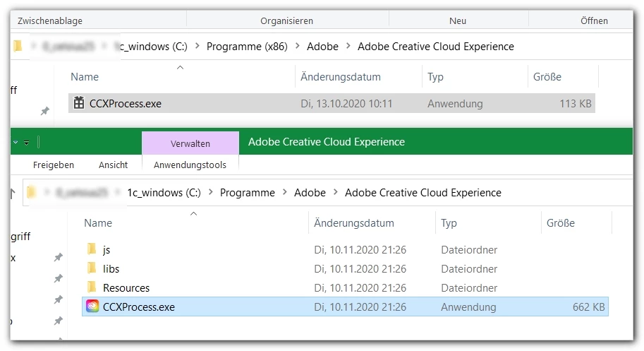The height and width of the screenshot is (351, 644).
Task: Click 'Adobe' breadcrumb in lower window
Action: (x=310, y=192)
